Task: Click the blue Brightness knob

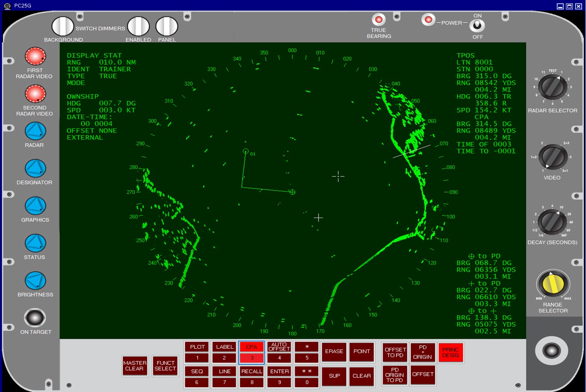Action: [x=35, y=281]
